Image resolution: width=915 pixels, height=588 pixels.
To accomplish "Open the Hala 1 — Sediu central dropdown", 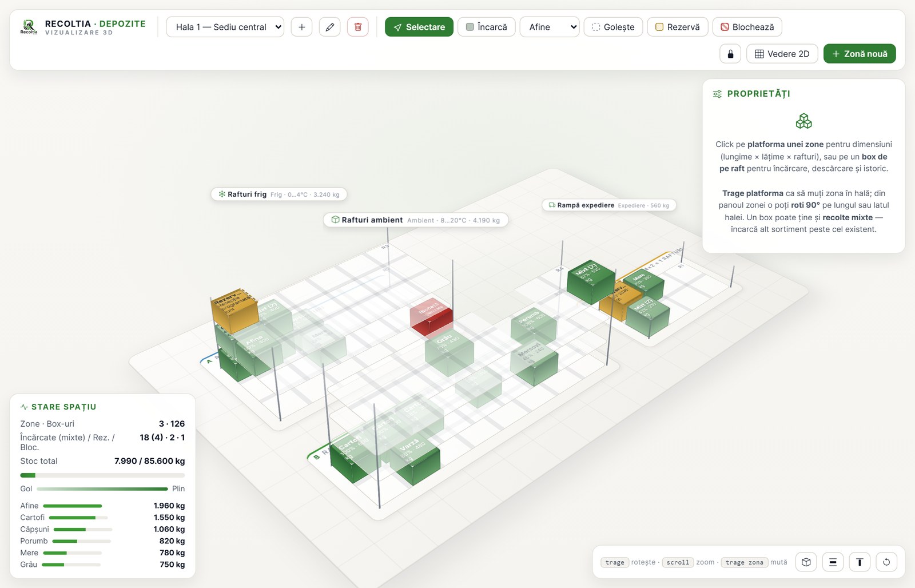I will point(225,27).
